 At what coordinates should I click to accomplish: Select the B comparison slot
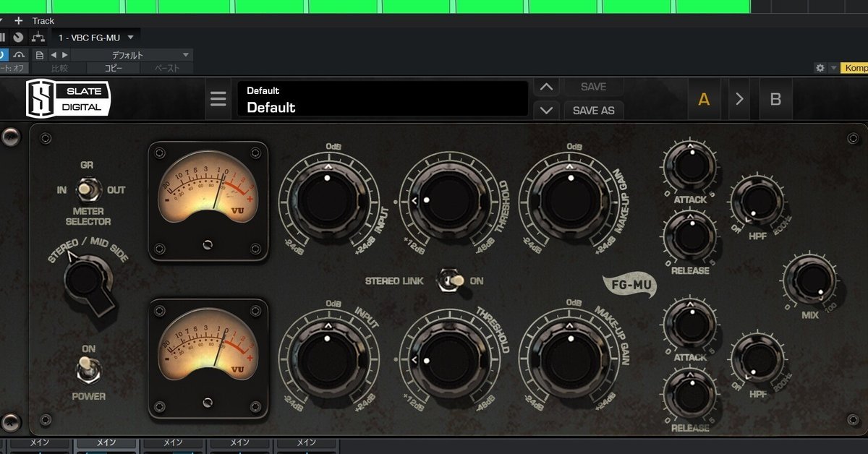coord(775,100)
